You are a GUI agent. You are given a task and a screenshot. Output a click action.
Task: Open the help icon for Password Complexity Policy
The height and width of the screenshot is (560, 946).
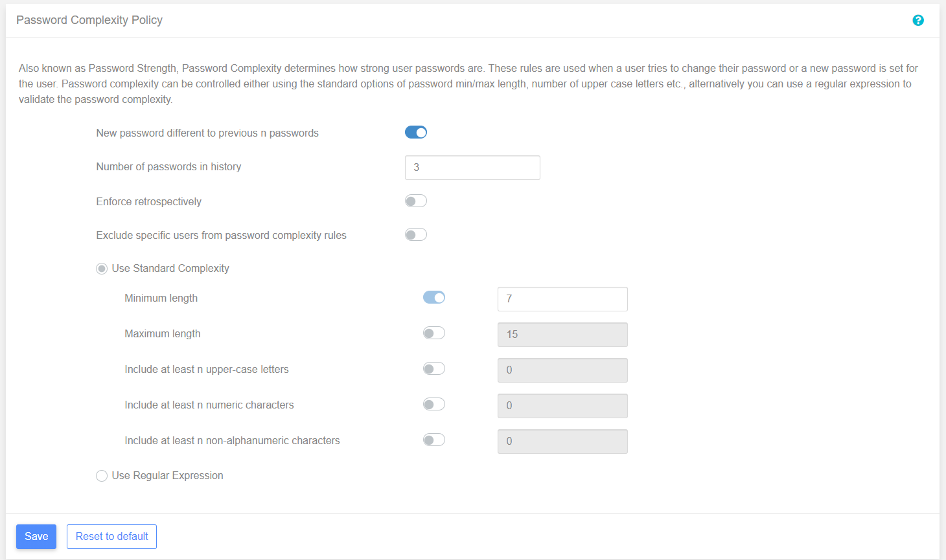click(x=917, y=20)
